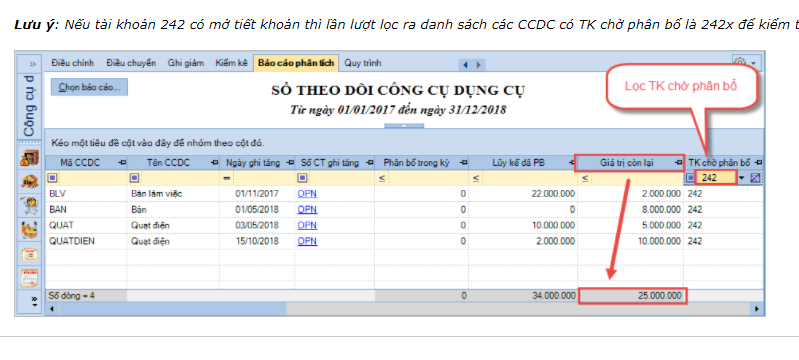Open the TK chờ phân bổ filter dropdown arrow
This screenshot has width=799, height=360.
[742, 178]
